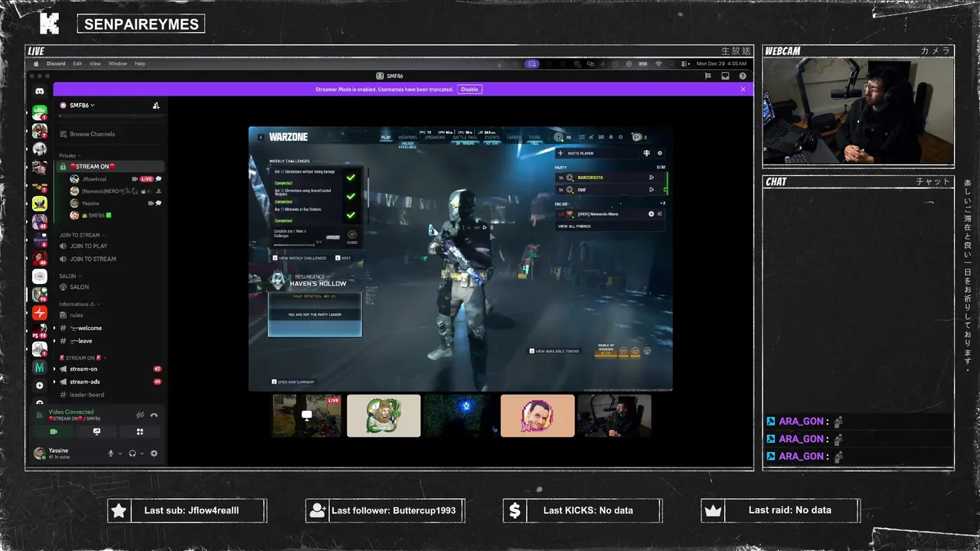This screenshot has width=980, height=551.
Task: Select Jflow4real LIVE stream thumbnail
Action: pos(307,416)
